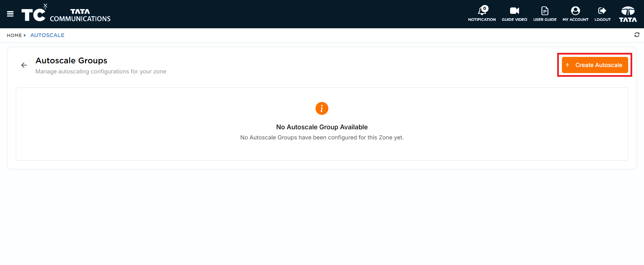Click 'No Autoscale Groups have been configured' text

pyautogui.click(x=322, y=137)
